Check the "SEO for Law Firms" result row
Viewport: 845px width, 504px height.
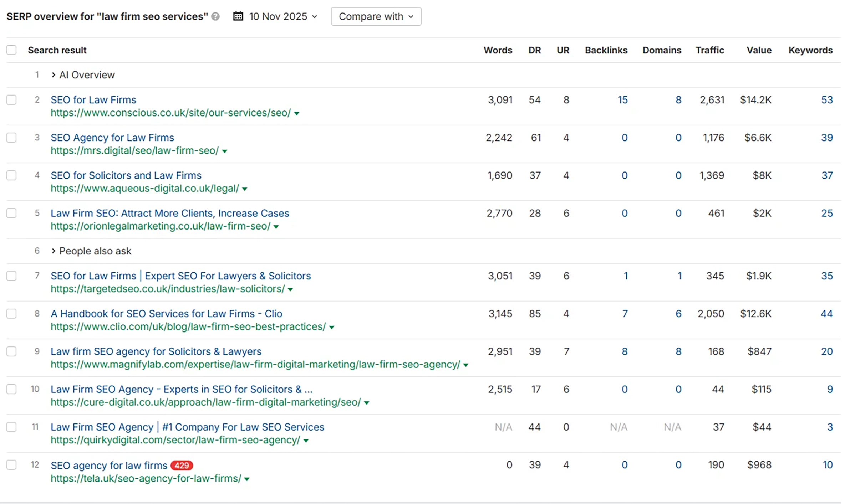[12, 100]
